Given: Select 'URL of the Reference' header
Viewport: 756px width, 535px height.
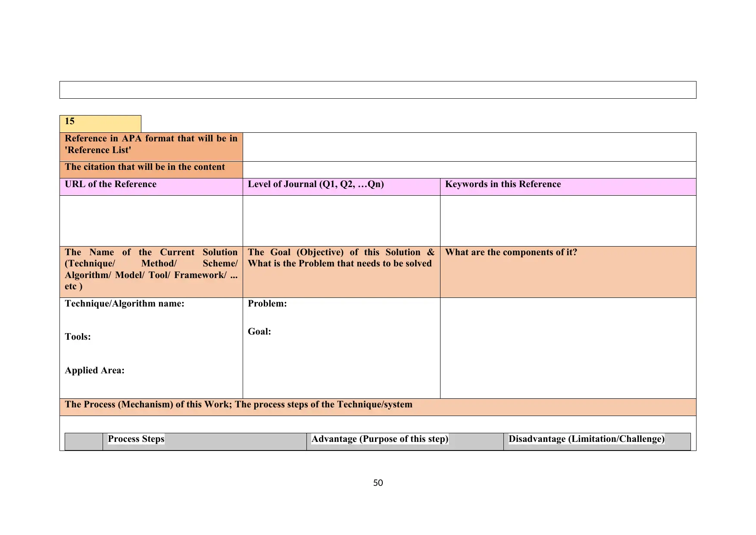Looking at the screenshot, I should pyautogui.click(x=151, y=187).
